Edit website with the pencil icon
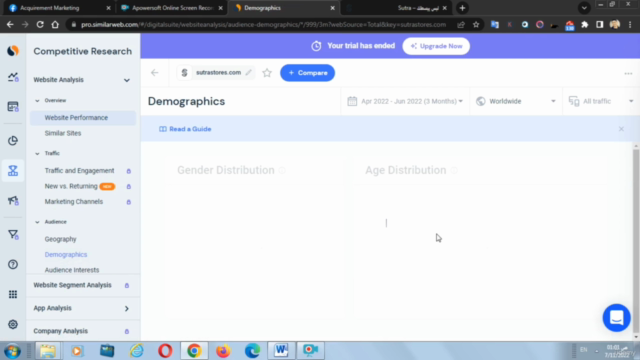This screenshot has width=640, height=360. tap(249, 72)
